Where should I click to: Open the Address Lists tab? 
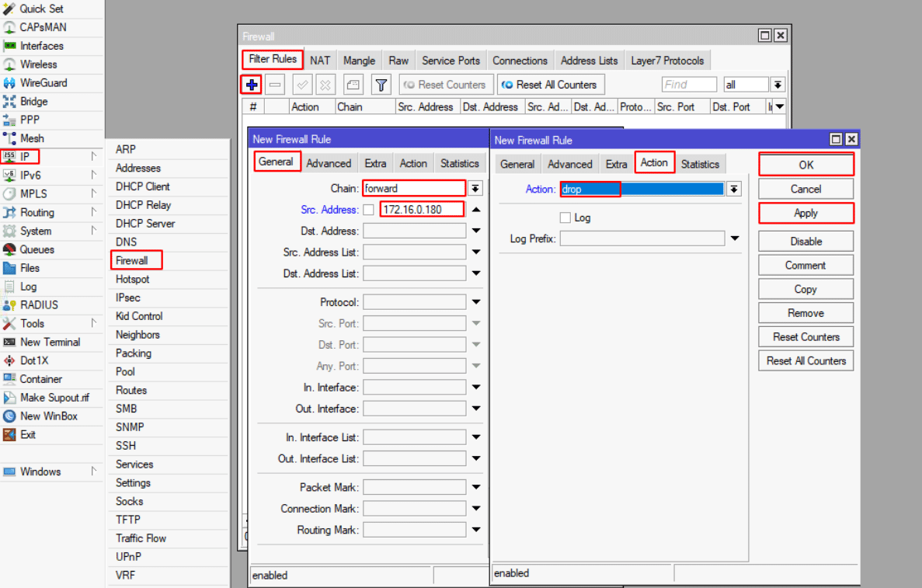pyautogui.click(x=590, y=61)
